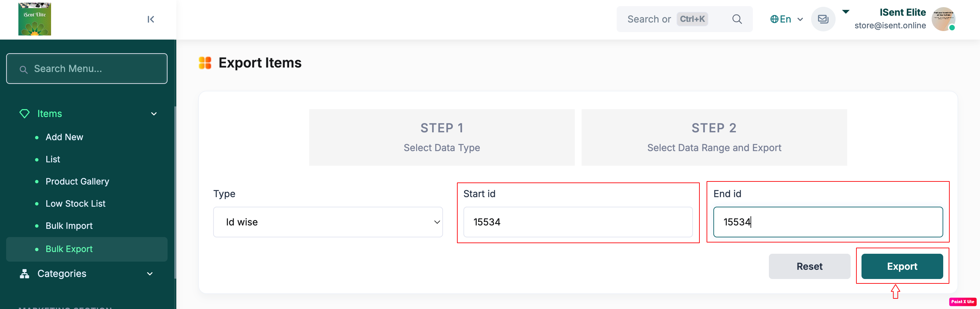Expand the Categories menu chevron
This screenshot has width=980, height=309.
(150, 274)
